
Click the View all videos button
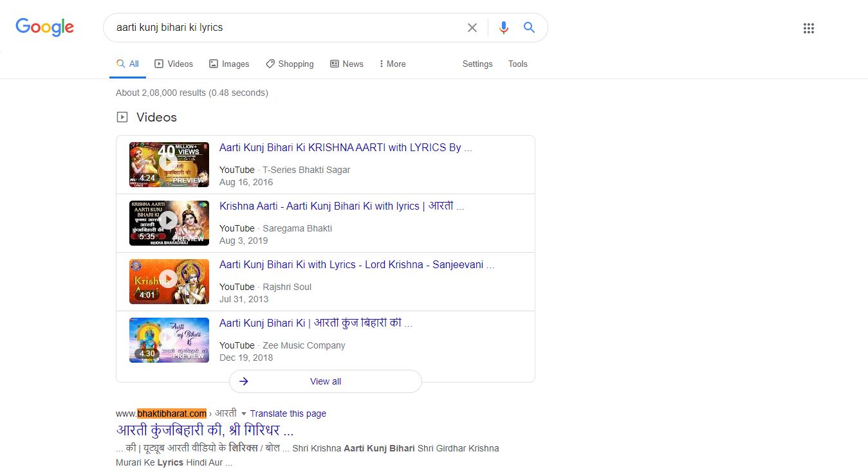326,381
